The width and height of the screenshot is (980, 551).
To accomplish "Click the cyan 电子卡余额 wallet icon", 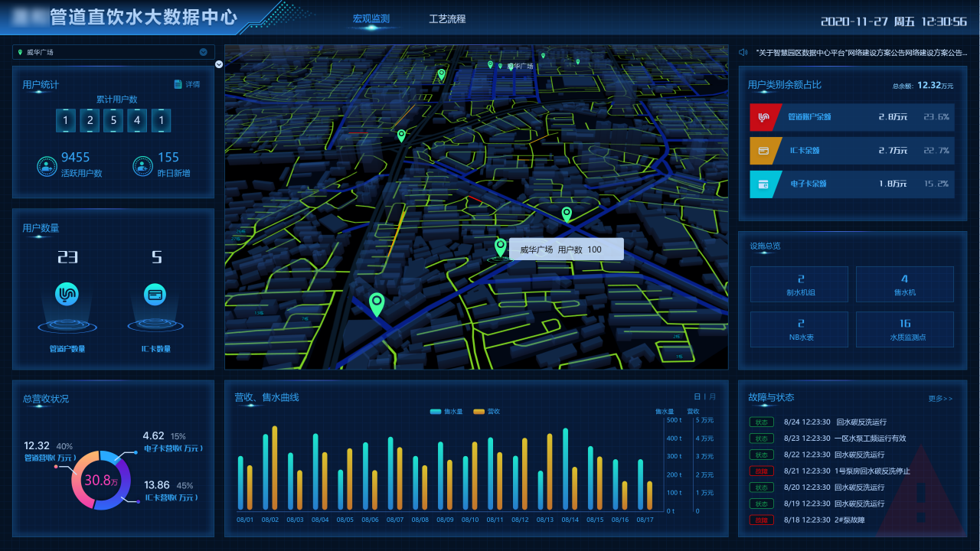I will [x=763, y=184].
